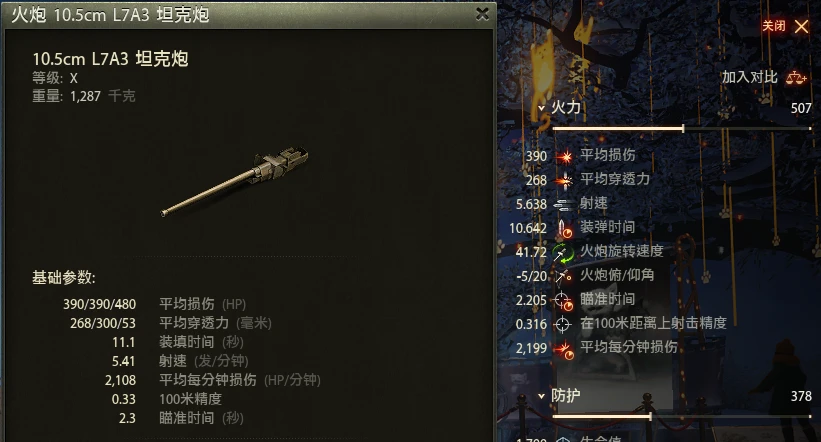821x442 pixels.
Task: Click the rate of fire (射速) icon
Action: pos(563,204)
